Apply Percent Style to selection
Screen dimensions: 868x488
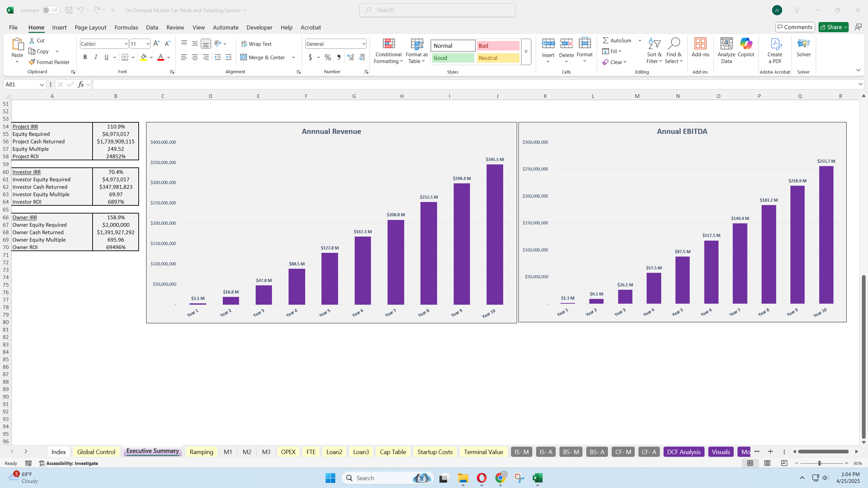(327, 57)
